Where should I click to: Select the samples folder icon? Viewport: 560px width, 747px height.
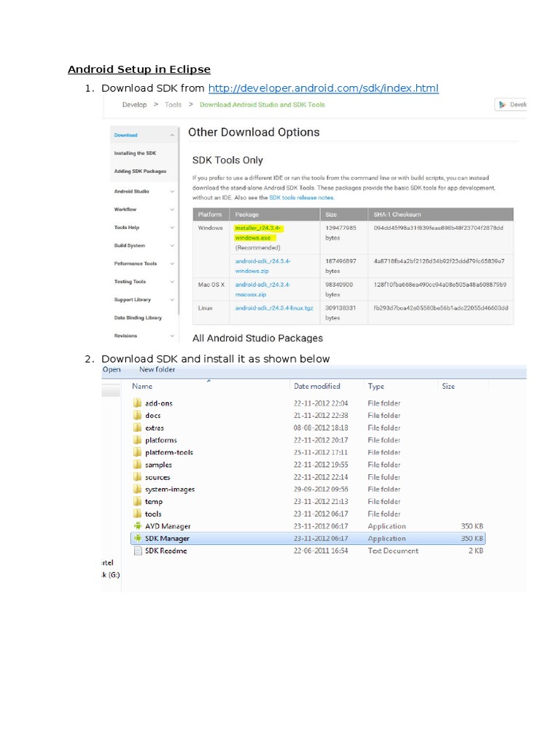[x=138, y=465]
